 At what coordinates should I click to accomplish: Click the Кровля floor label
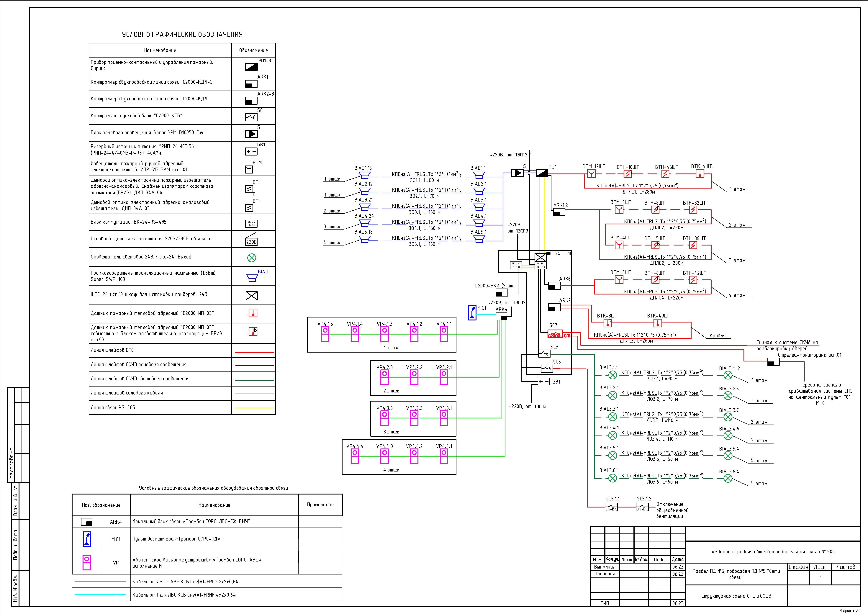tap(718, 336)
